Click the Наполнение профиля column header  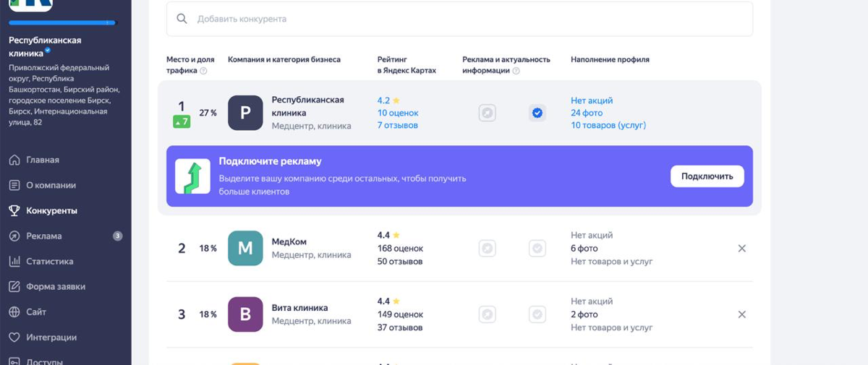[610, 59]
